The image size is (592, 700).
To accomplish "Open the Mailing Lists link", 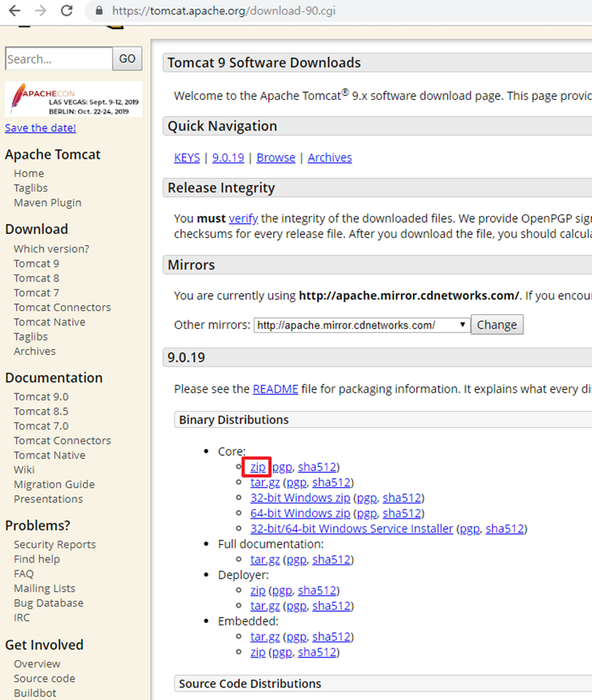I will tap(45, 588).
